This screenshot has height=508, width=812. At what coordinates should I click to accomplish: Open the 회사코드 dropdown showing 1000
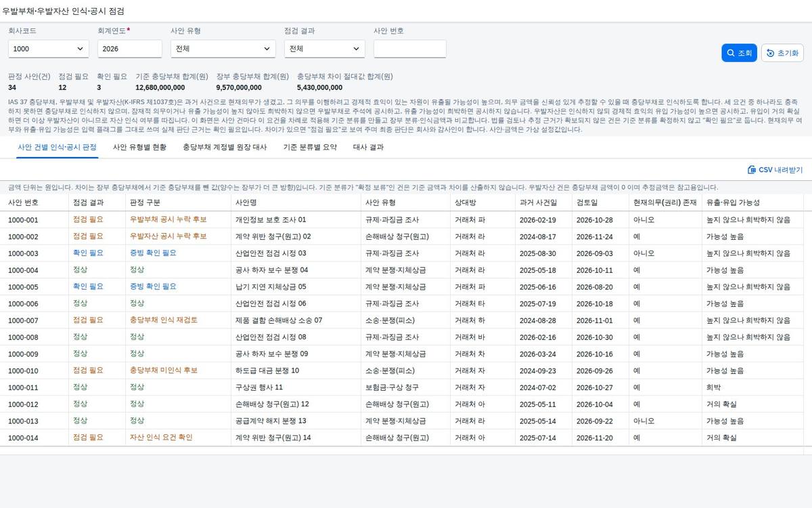pos(49,49)
